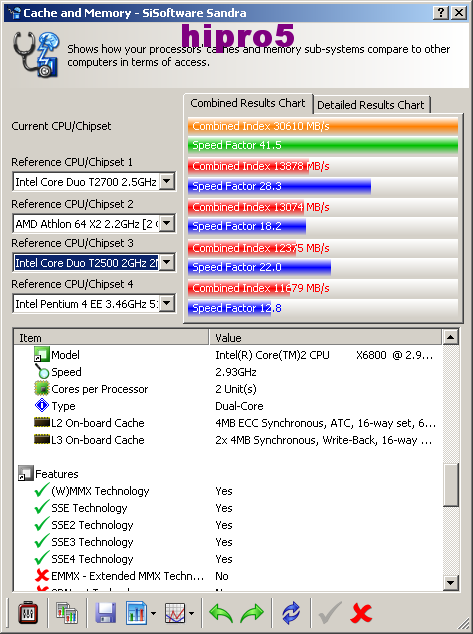Click green check beside SSE3 Technology
The height and width of the screenshot is (634, 473).
42,541
